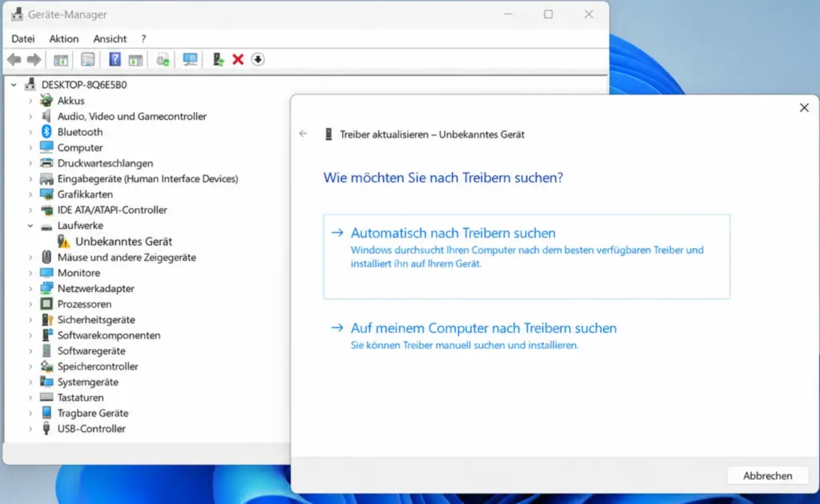
Task: Collapse the Laufwerke category
Action: click(30, 226)
